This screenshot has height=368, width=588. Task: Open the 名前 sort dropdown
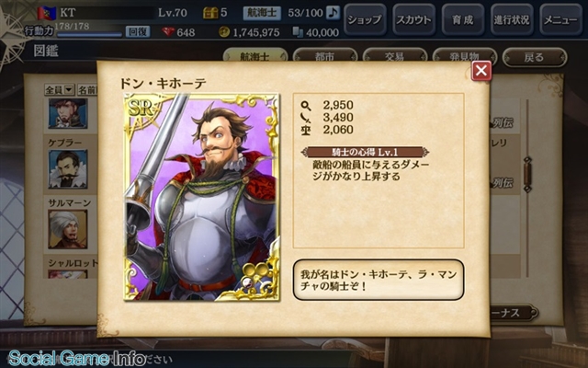(x=87, y=90)
